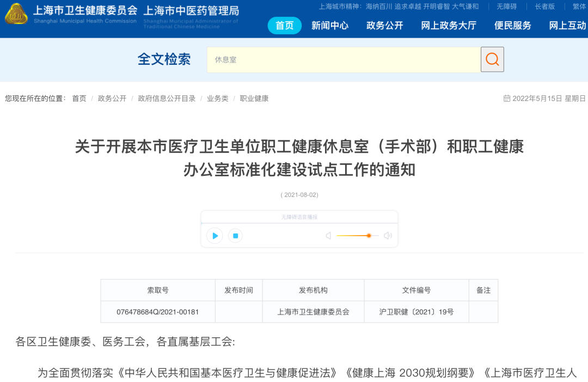Stop the audio broadcast playback

click(x=235, y=236)
